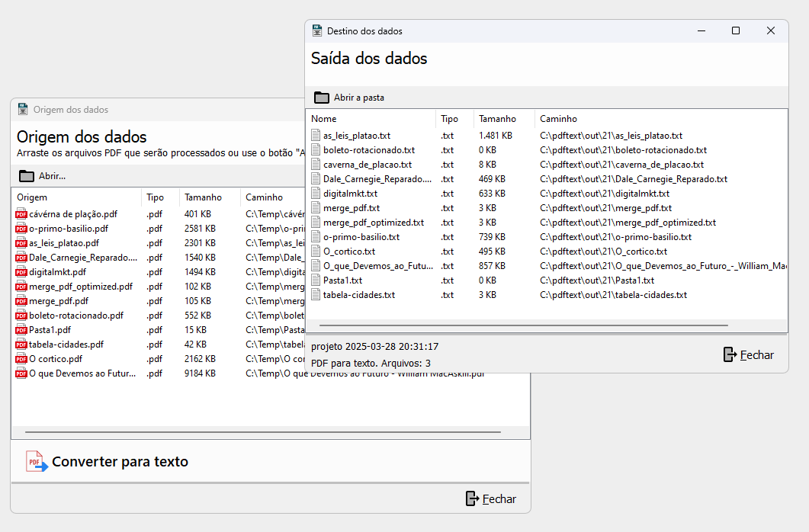Sort source list by Tipo column header
Viewport: 809px width, 532px height.
point(155,197)
